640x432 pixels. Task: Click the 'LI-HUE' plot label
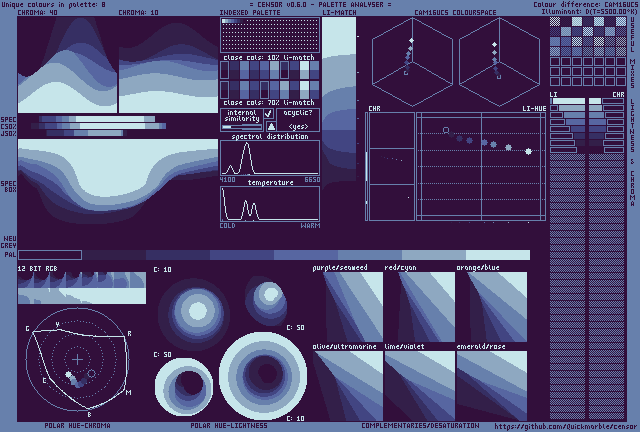534,109
